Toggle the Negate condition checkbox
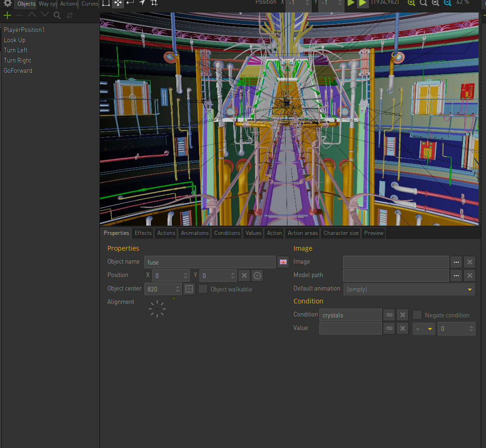 coord(417,315)
